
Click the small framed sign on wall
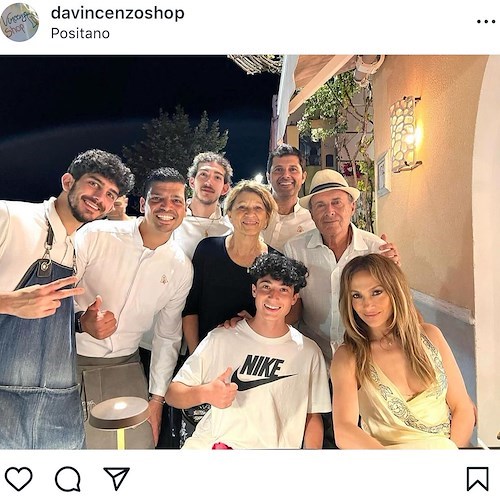[383, 173]
